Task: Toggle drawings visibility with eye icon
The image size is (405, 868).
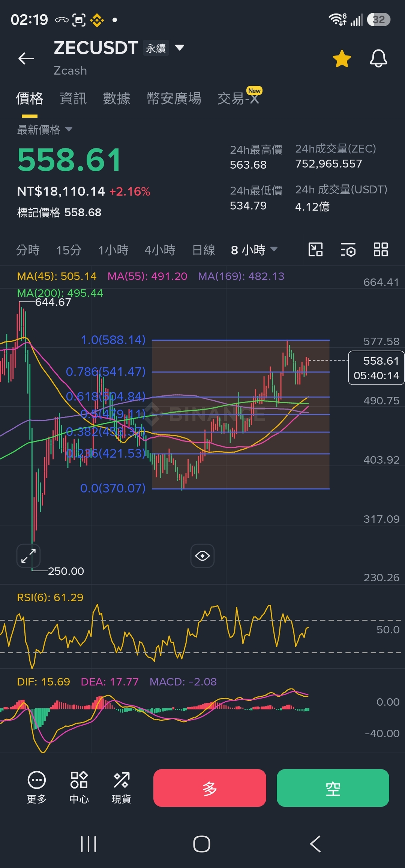Action: [x=202, y=556]
